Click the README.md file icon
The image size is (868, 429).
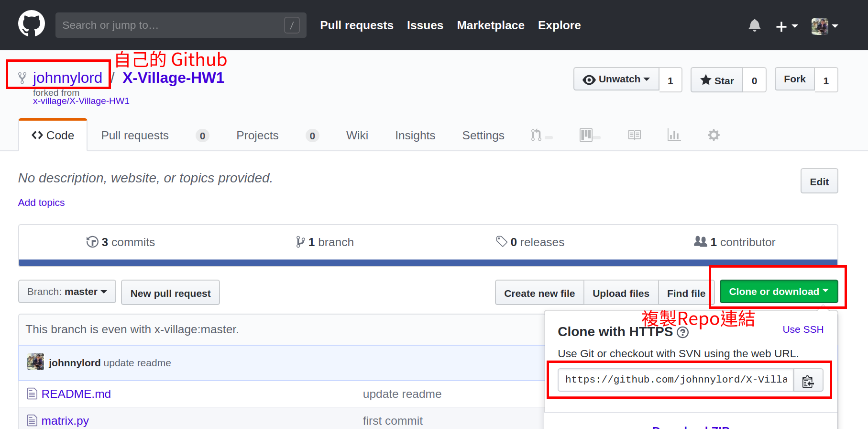point(32,394)
